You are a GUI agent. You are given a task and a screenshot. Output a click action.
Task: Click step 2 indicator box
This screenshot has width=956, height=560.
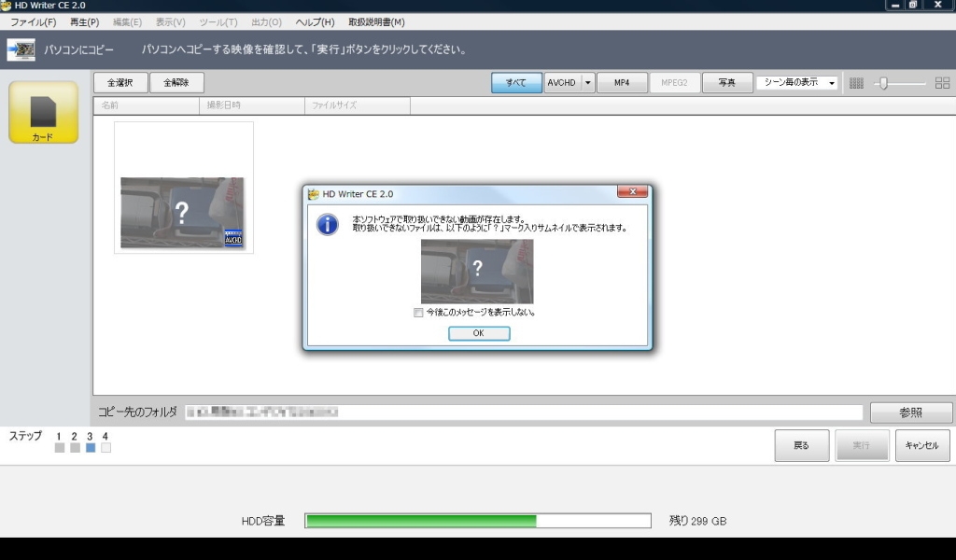tap(75, 448)
